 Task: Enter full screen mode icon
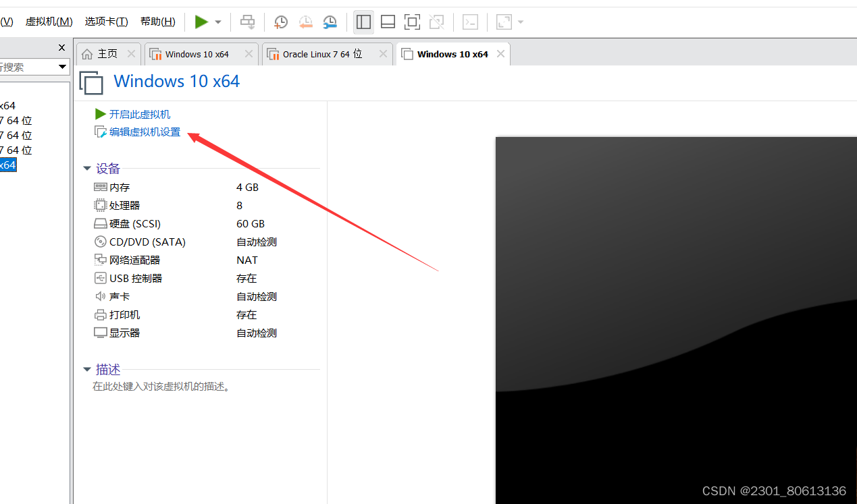[x=412, y=22]
